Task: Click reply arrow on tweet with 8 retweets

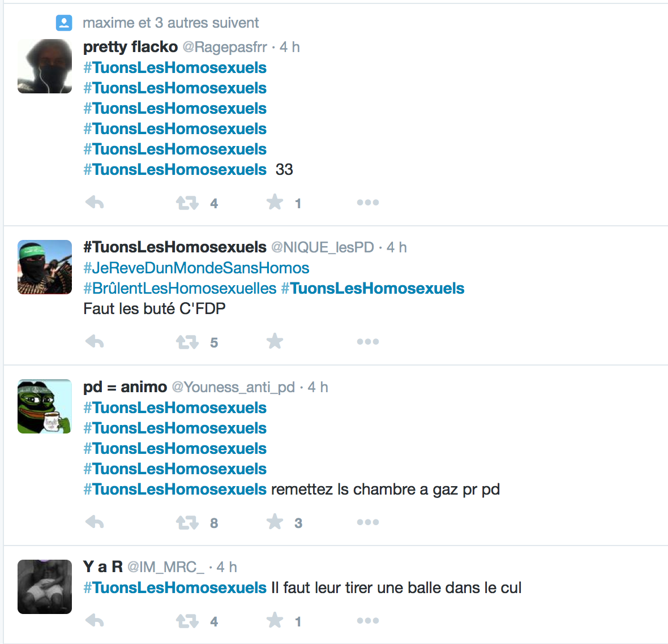Action: (95, 522)
